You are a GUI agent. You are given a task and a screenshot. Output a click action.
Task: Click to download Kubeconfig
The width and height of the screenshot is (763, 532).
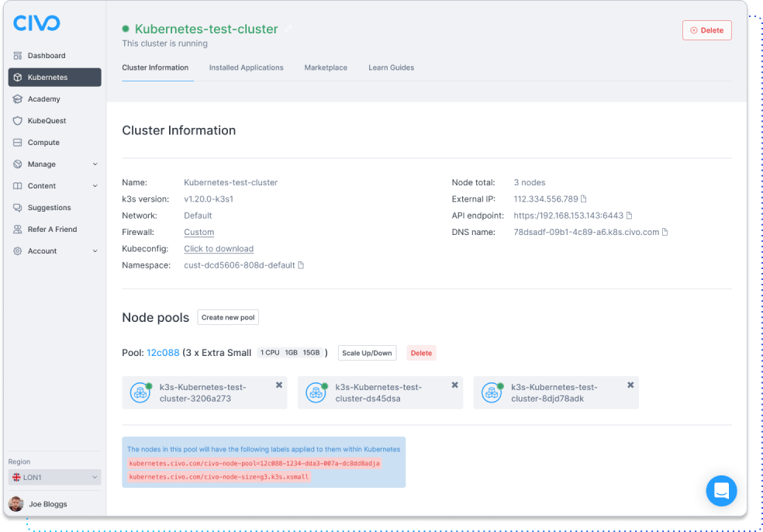(219, 249)
